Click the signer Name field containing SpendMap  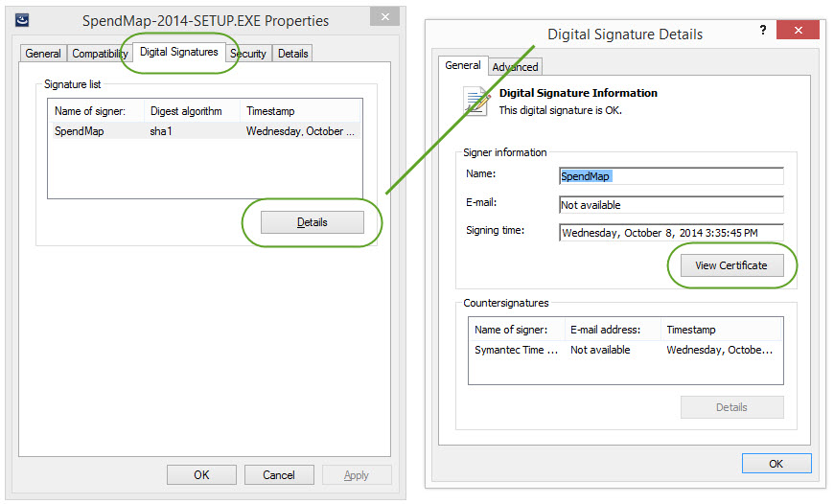point(671,176)
